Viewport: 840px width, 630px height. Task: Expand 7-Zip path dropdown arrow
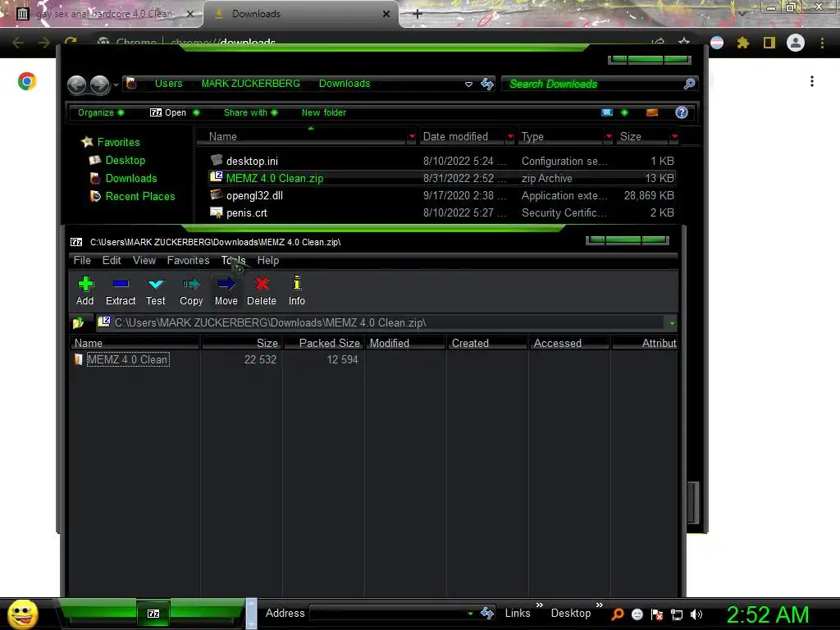coord(672,323)
